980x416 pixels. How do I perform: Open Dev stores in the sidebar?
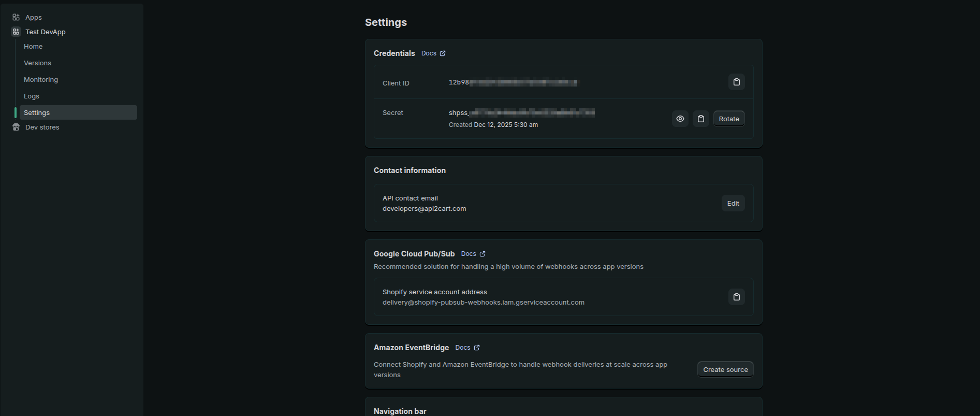[42, 127]
